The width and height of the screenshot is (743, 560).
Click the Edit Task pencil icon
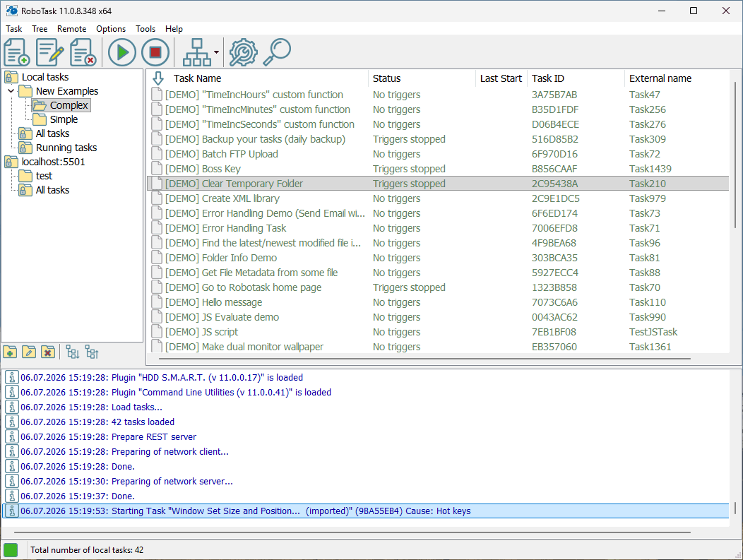[50, 52]
